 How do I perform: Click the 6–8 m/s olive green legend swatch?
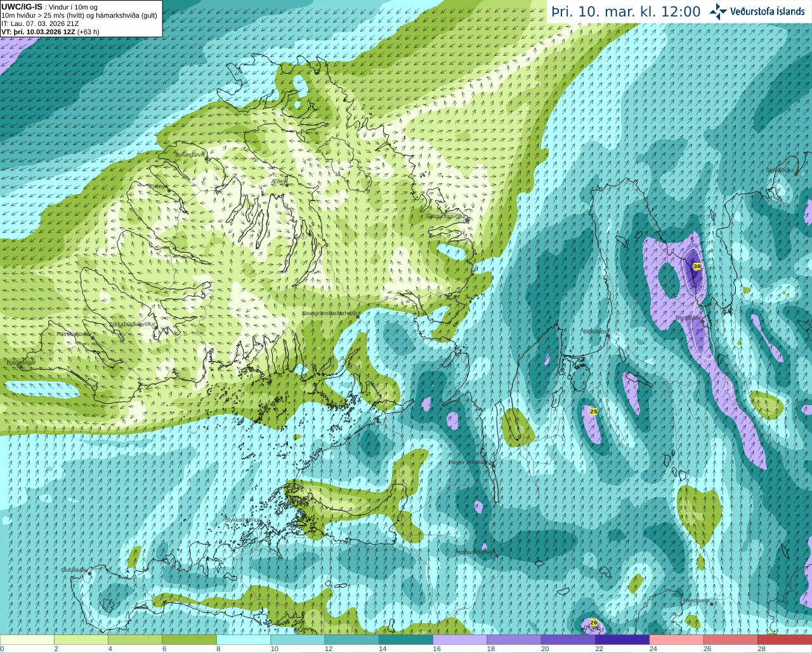point(190,640)
